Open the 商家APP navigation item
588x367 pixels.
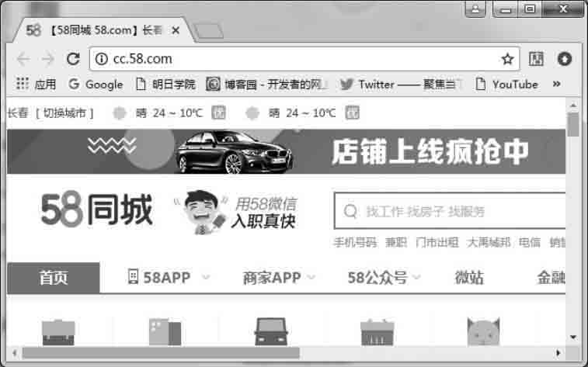272,278
